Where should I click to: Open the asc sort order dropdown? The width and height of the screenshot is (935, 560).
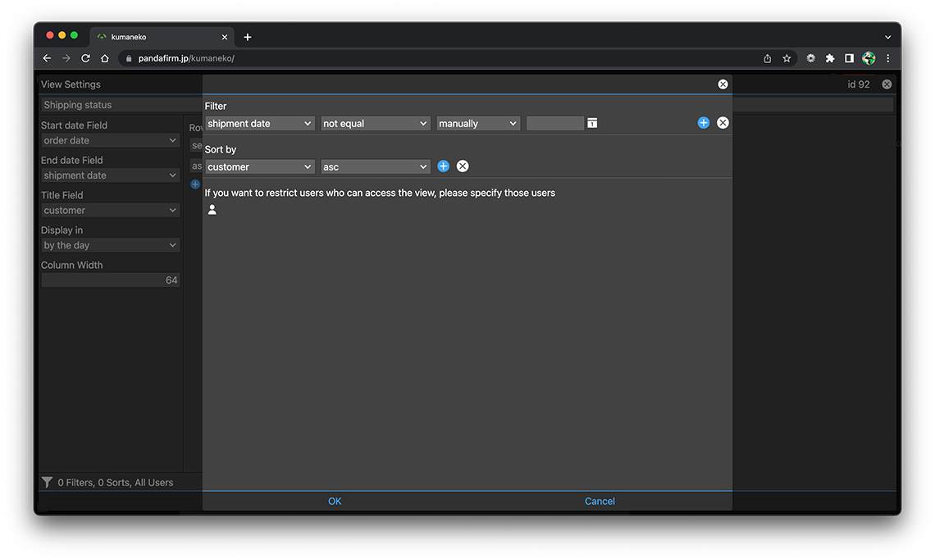(375, 167)
